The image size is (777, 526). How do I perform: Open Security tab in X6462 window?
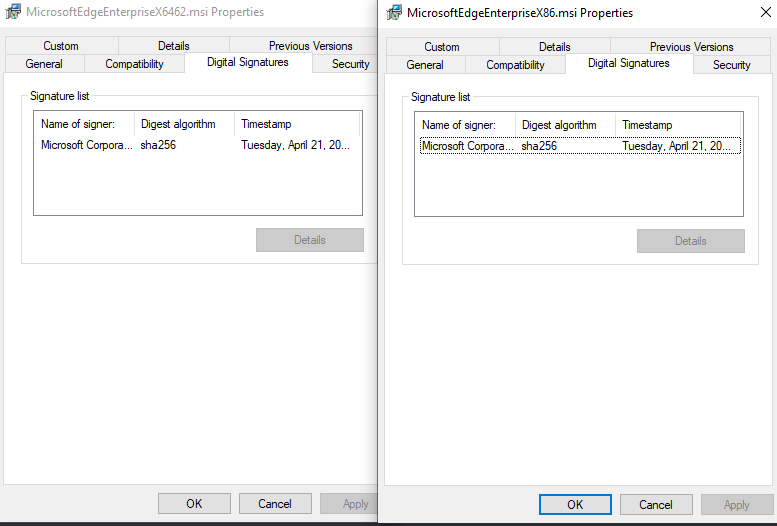[345, 64]
